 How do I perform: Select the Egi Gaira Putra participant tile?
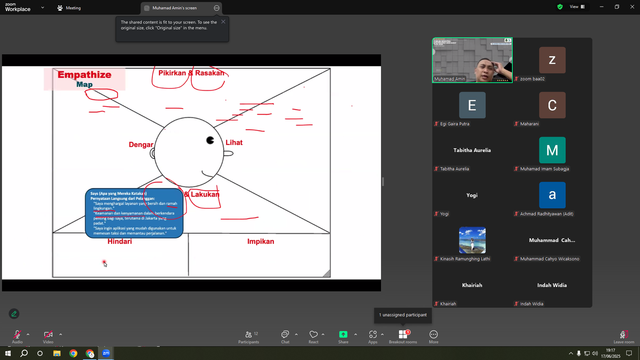(472, 105)
